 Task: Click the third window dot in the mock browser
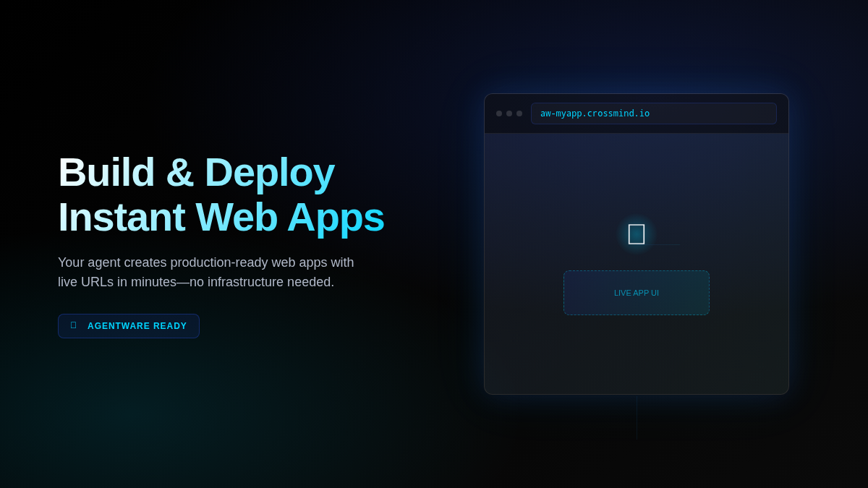point(519,114)
